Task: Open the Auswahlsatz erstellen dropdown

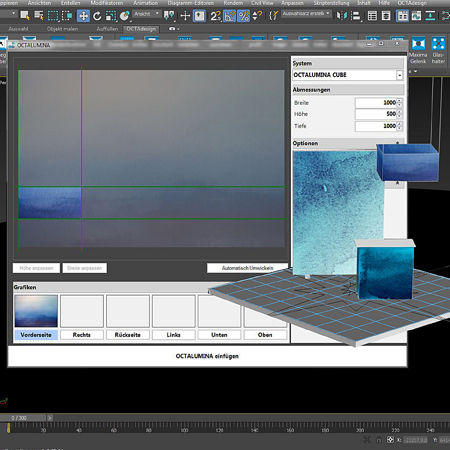Action: click(x=306, y=14)
